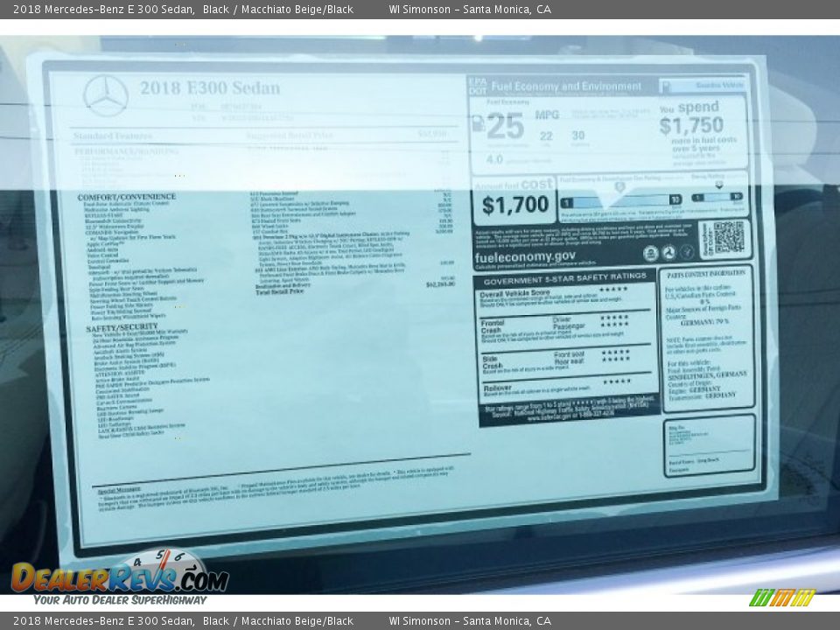Click the COMFORT/CONVENIENCE section heading
Screen dimensions: 840x630
pyautogui.click(x=126, y=197)
